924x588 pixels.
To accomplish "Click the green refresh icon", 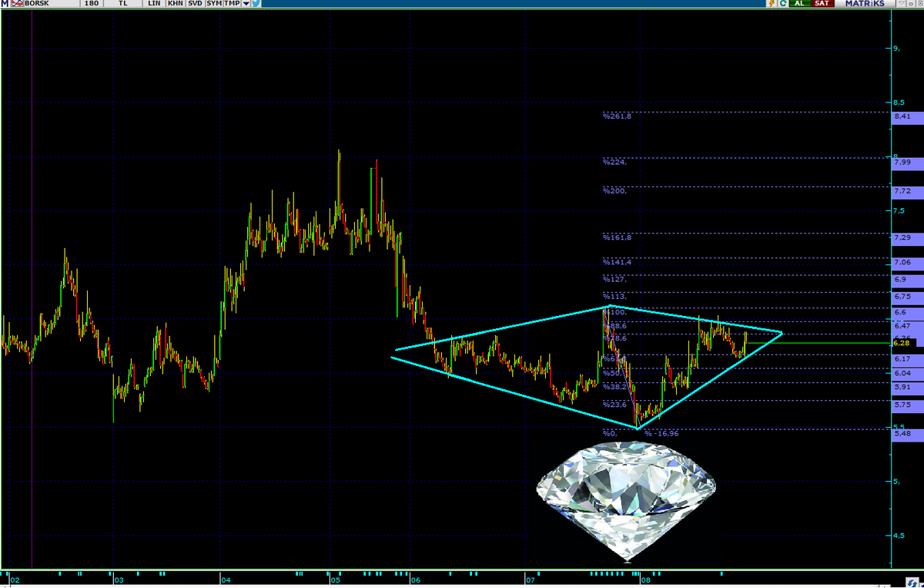I will coord(783,4).
